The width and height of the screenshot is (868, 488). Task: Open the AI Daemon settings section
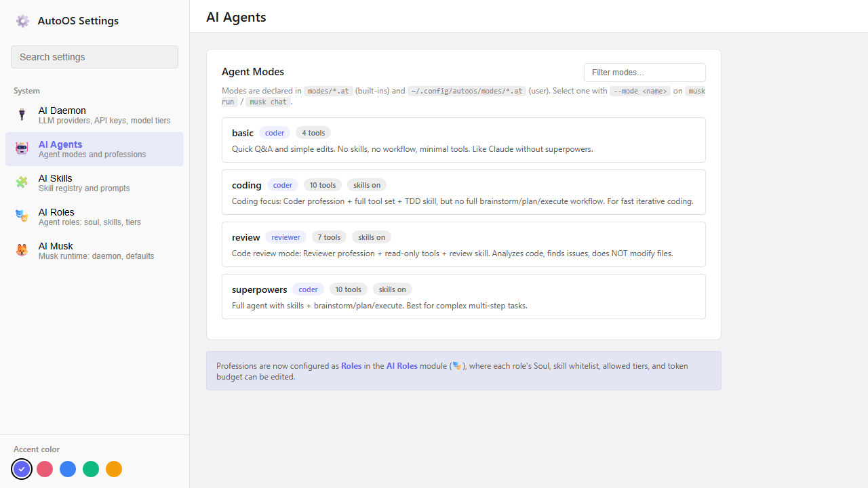(94, 115)
